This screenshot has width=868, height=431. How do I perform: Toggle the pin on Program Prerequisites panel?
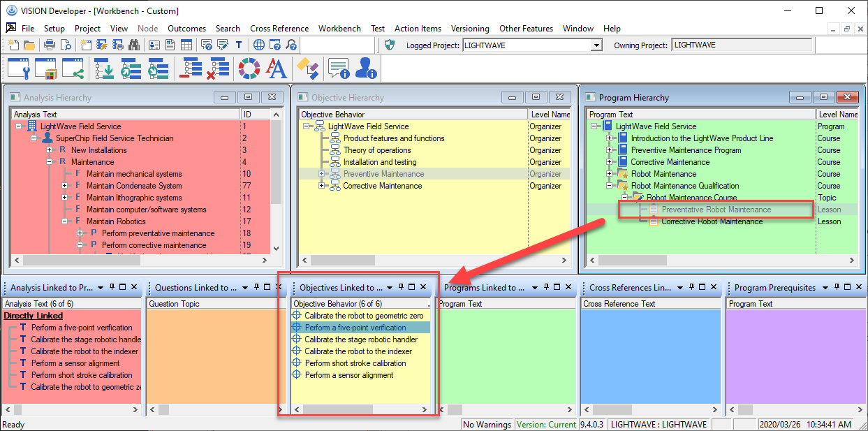pos(838,287)
